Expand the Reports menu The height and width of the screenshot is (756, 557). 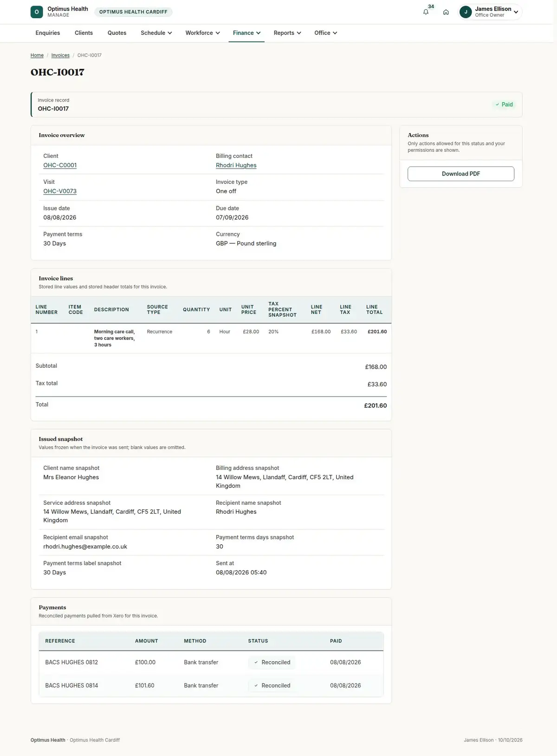[x=287, y=33]
